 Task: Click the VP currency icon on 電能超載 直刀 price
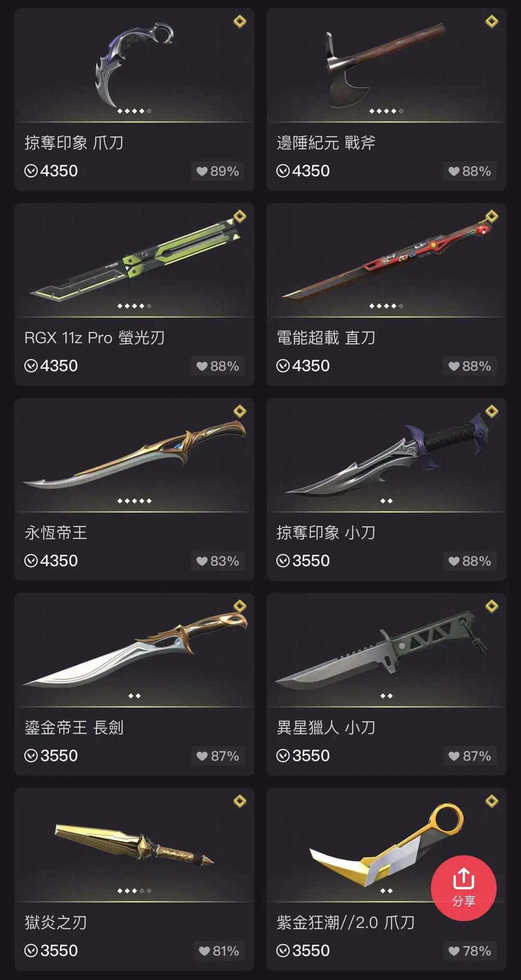click(x=283, y=366)
